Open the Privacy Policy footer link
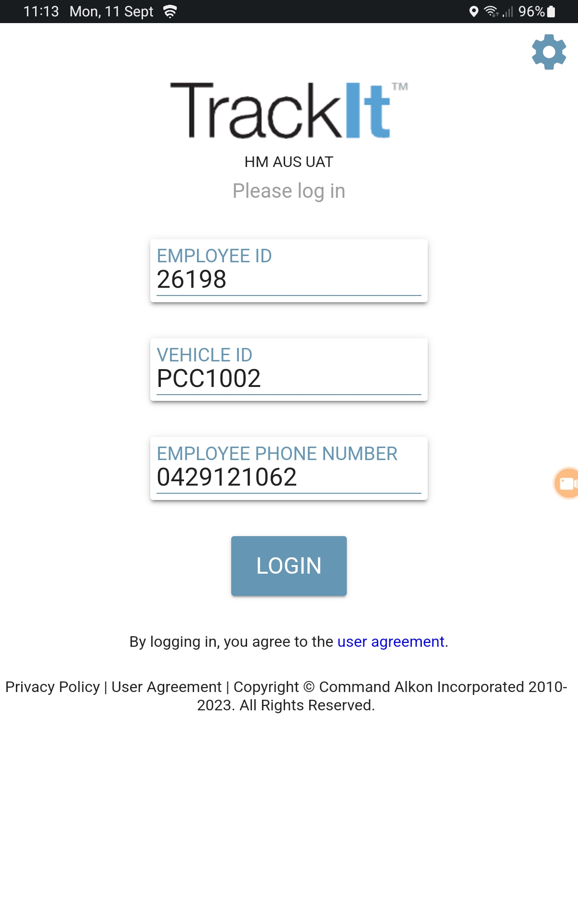Image resolution: width=578 pixels, height=924 pixels. tap(53, 687)
